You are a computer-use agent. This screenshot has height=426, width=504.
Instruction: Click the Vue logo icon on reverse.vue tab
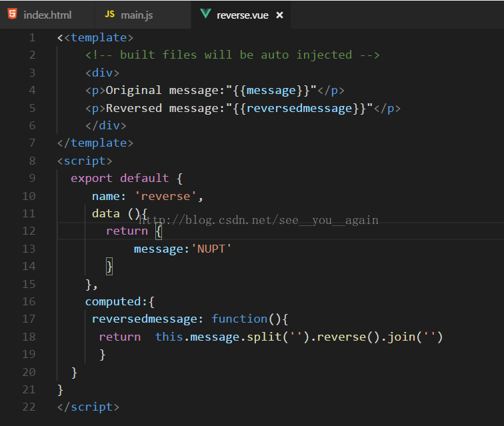pyautogui.click(x=205, y=14)
